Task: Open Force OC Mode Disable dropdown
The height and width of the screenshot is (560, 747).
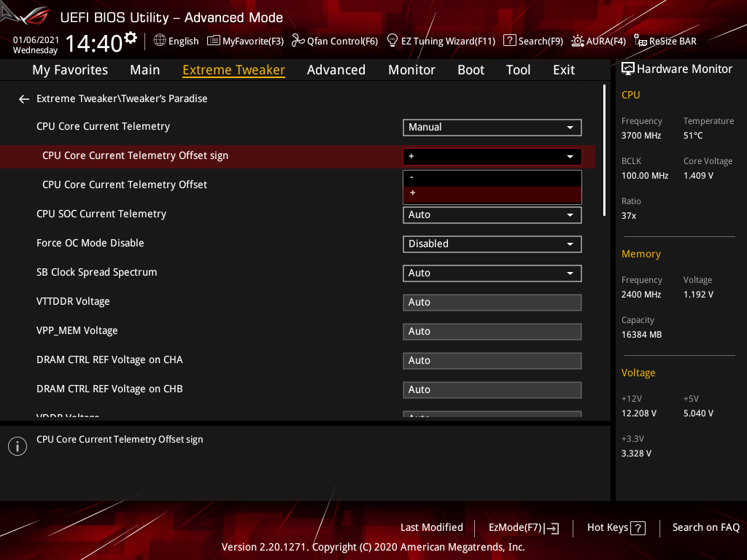Action: [492, 244]
